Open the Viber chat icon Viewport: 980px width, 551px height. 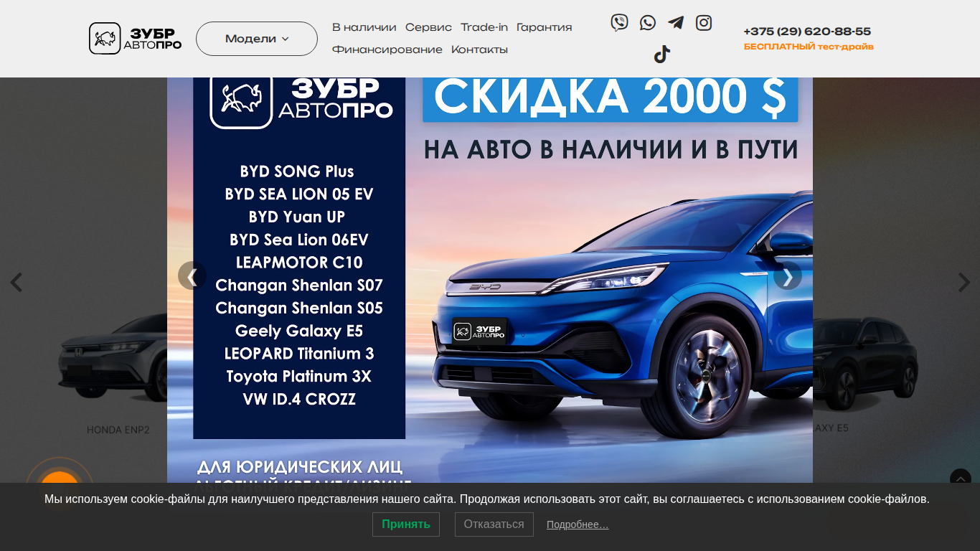click(x=619, y=23)
